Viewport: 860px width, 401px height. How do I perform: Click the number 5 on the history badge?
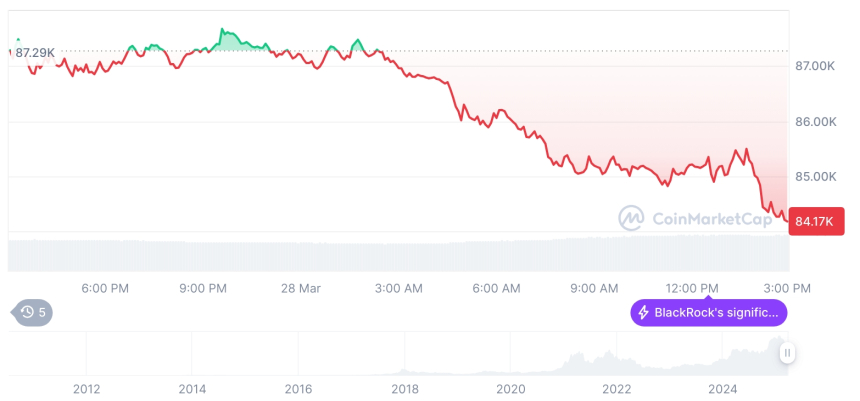42,313
